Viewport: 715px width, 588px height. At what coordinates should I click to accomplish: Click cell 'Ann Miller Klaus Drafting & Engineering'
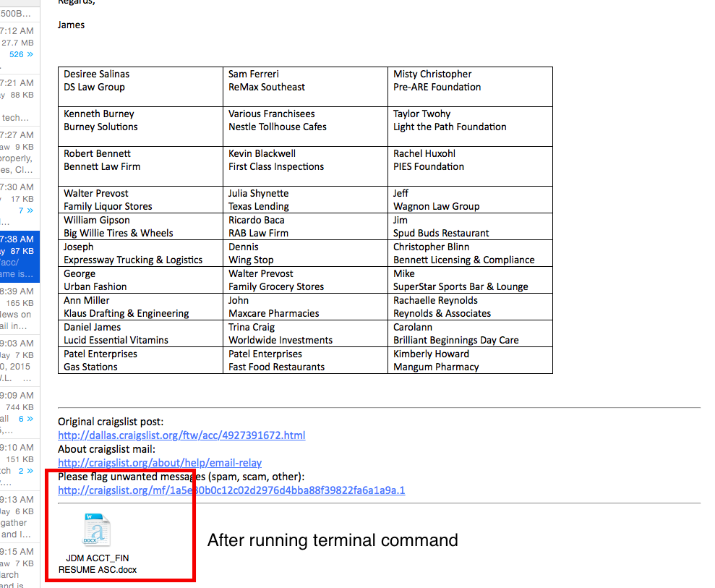(140, 307)
